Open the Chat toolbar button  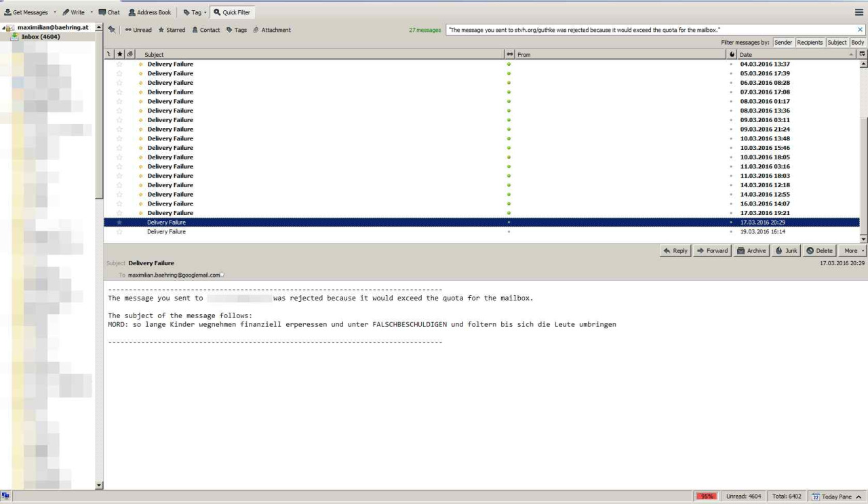pyautogui.click(x=109, y=12)
